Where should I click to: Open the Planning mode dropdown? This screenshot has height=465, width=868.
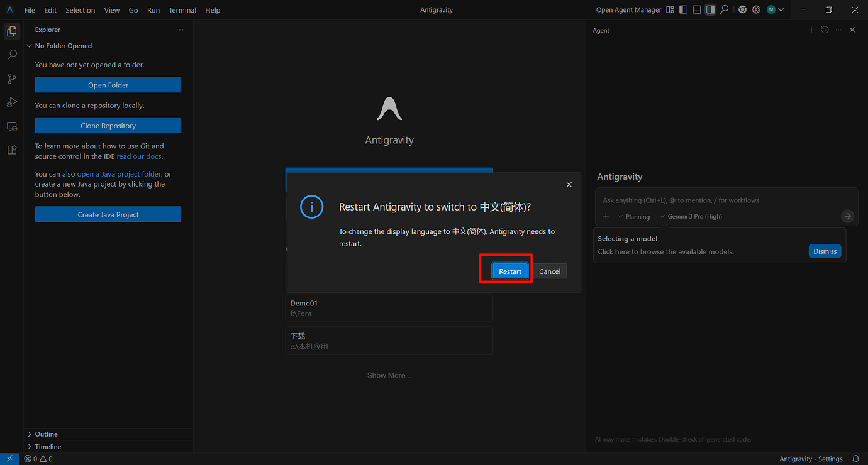(633, 216)
